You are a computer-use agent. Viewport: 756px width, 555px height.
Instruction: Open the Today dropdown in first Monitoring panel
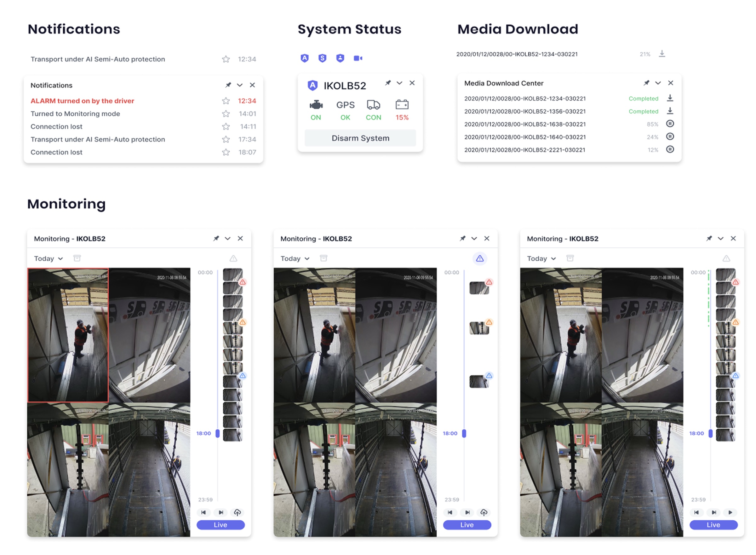point(48,258)
